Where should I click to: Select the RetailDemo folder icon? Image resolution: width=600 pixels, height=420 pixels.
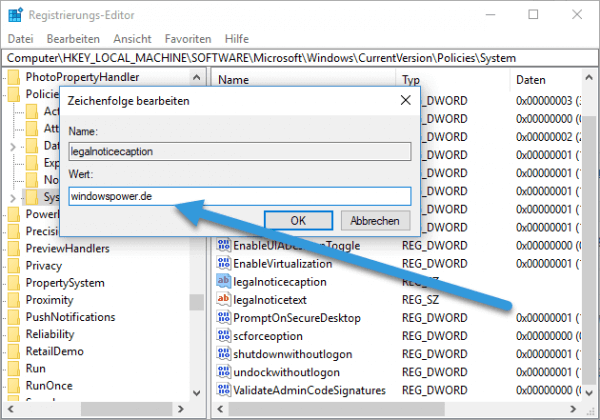coord(14,351)
